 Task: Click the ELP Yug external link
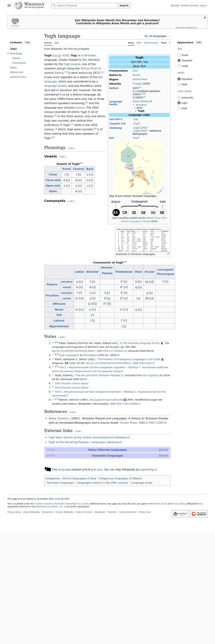(136, 138)
